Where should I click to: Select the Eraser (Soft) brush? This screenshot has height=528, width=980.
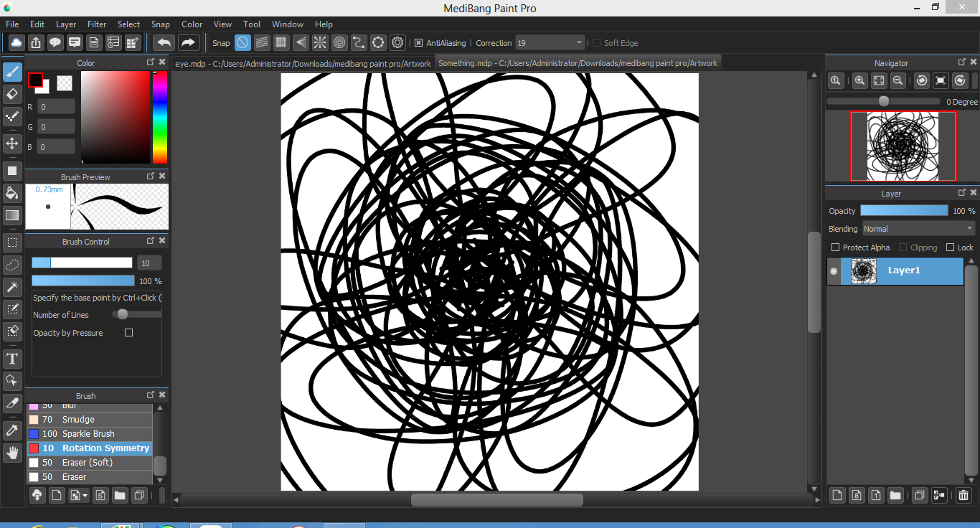pyautogui.click(x=90, y=463)
